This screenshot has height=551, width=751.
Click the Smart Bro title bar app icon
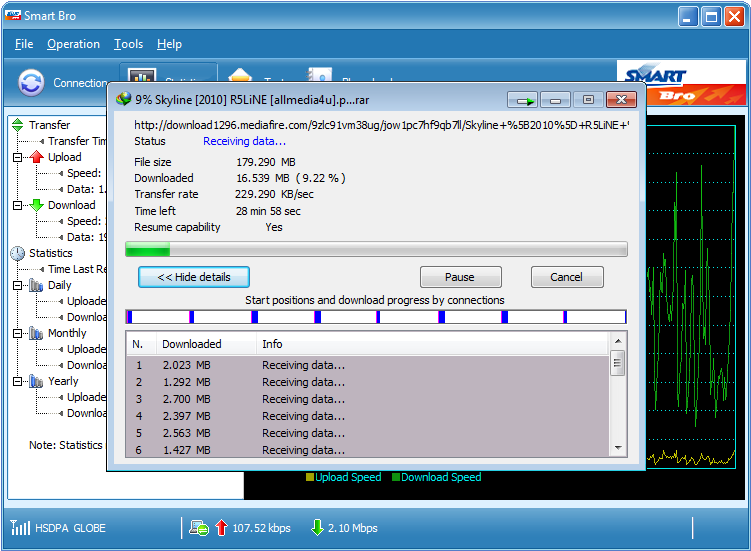[x=13, y=15]
